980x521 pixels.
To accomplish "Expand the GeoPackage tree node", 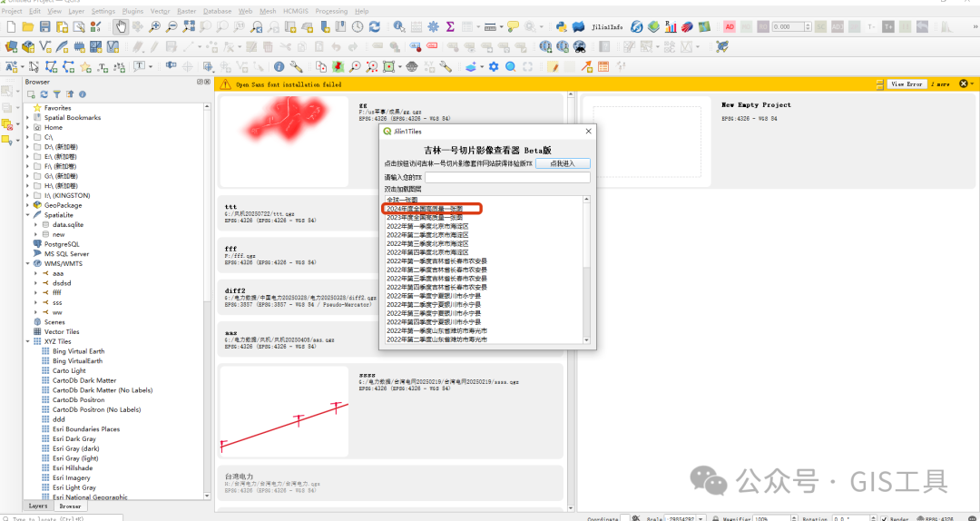I will 27,205.
